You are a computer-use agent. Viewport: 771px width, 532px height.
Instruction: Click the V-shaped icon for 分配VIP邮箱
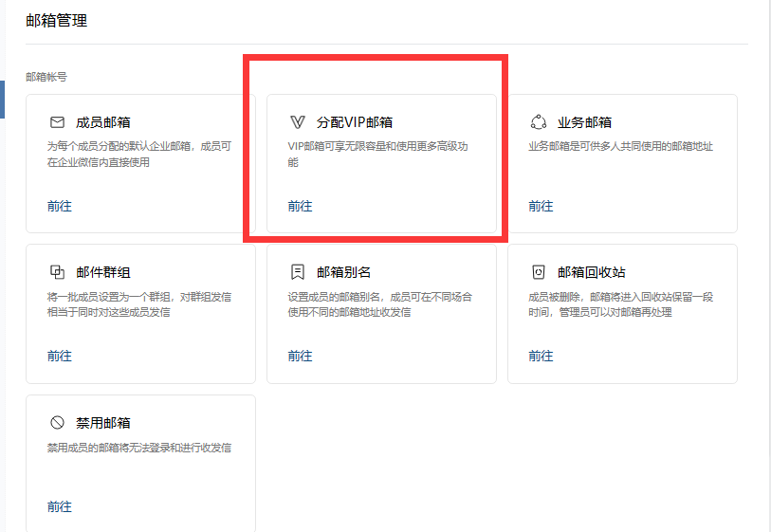click(x=298, y=122)
